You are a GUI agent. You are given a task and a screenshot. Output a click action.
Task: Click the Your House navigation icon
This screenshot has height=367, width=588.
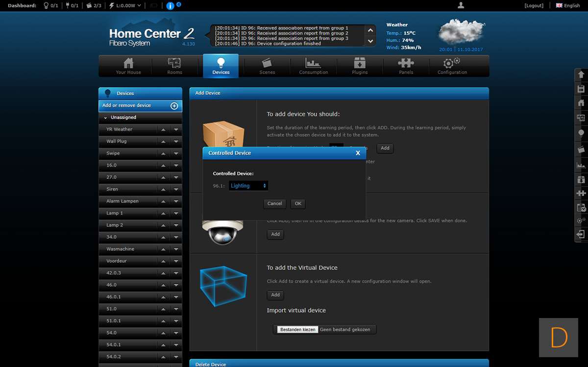[x=128, y=66]
